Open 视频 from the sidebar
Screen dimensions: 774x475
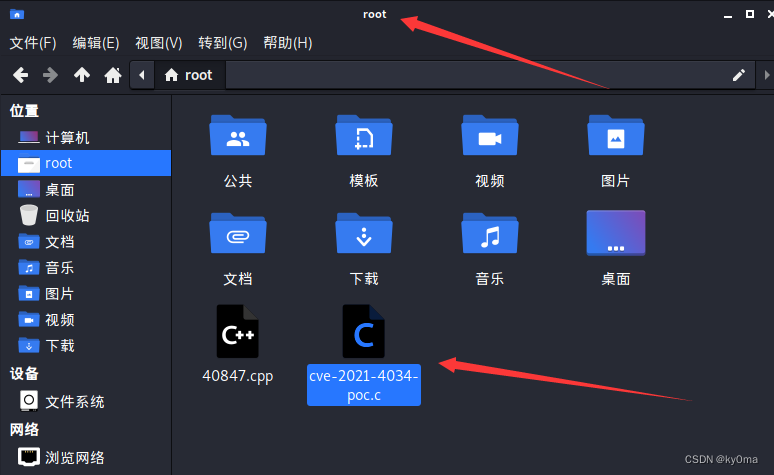(x=86, y=319)
